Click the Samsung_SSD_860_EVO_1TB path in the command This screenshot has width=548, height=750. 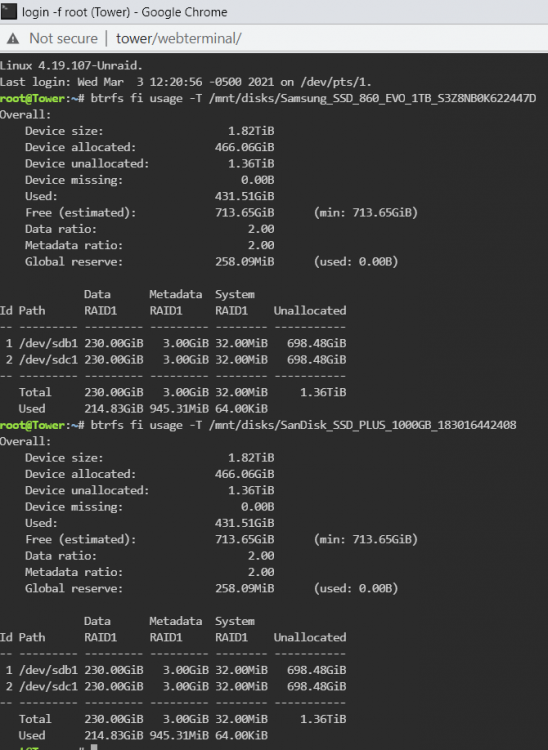[373, 98]
